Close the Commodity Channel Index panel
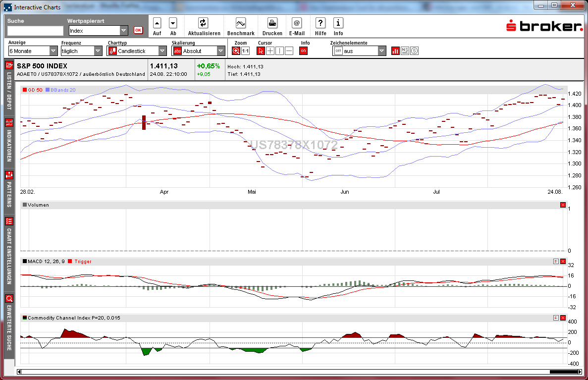 pos(563,318)
